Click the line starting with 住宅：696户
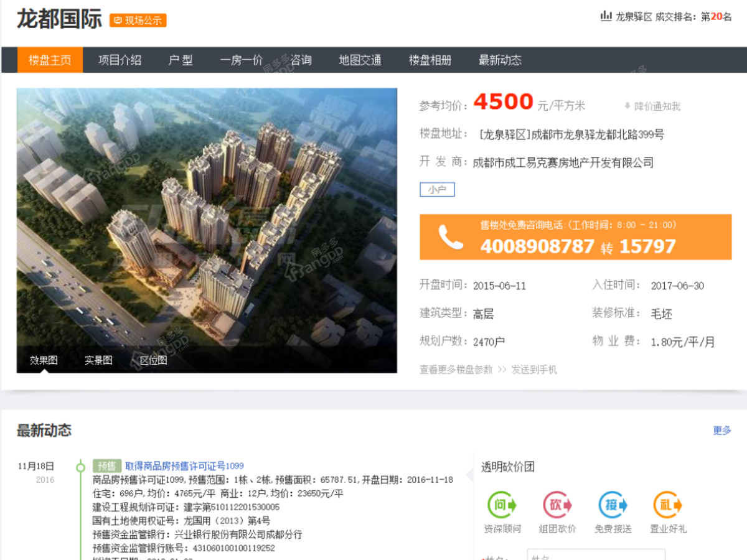Viewport: 747px width, 560px height. pos(218,493)
